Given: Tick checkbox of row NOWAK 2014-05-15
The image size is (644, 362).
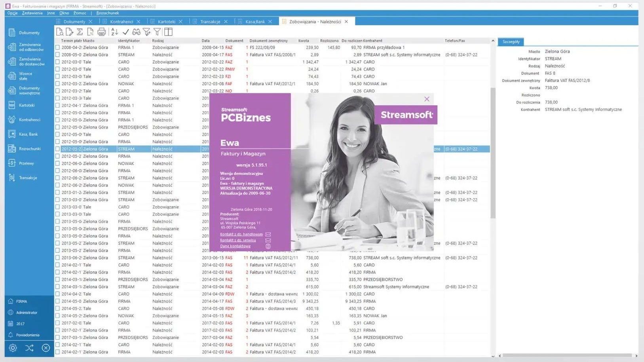Looking at the screenshot, I should coord(58,316).
